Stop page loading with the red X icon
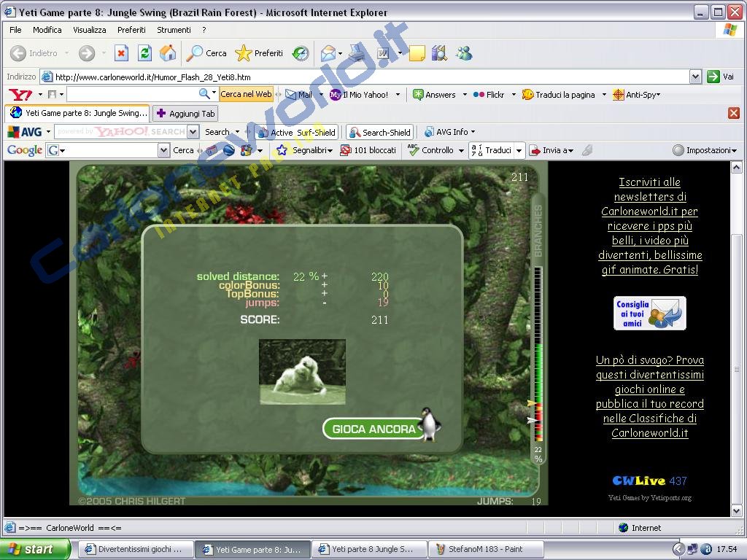This screenshot has width=747, height=560. (122, 53)
